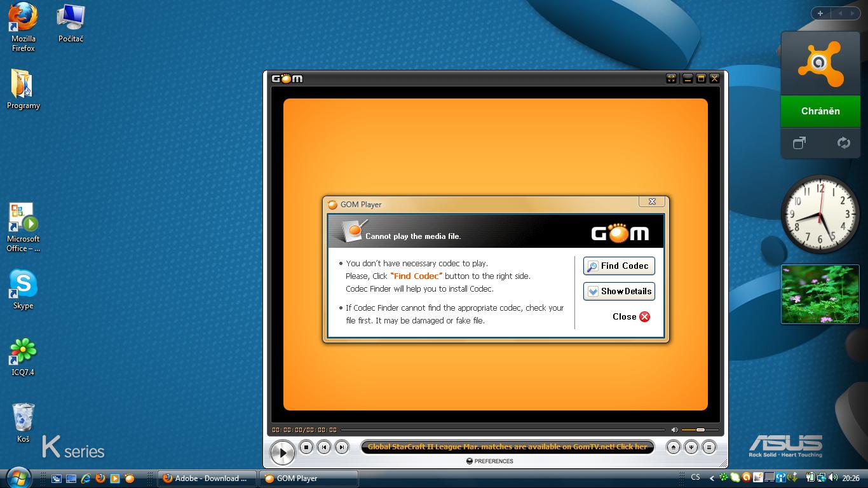This screenshot has width=868, height=488.
Task: Expand hidden system tray icons arrow
Action: (x=712, y=478)
